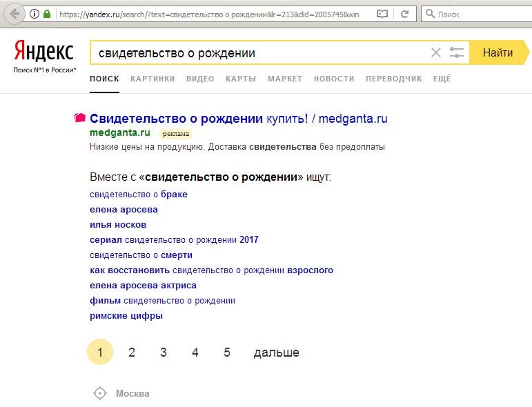Open suggestion сериал свидетельство о рождении 2017
532x407 pixels.
[x=174, y=240]
